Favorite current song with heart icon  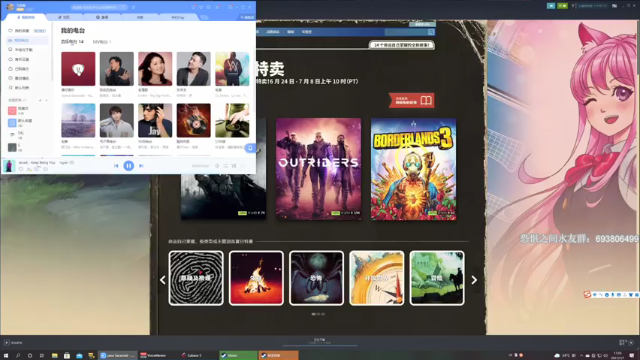pos(21,169)
